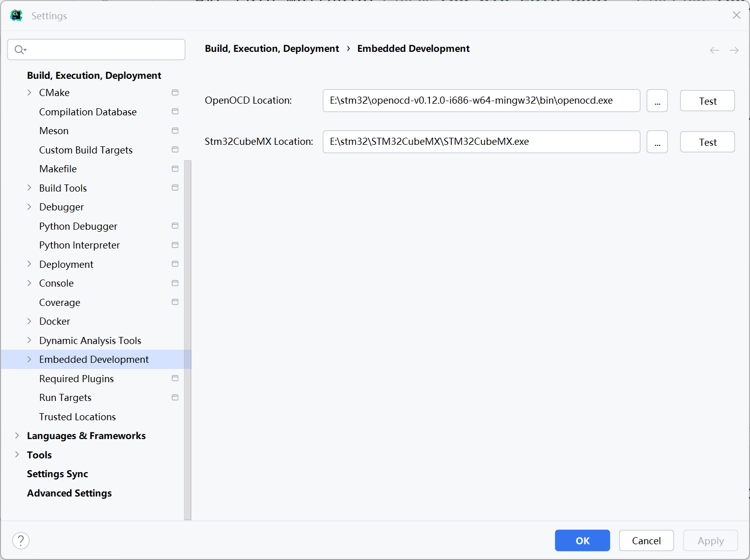Navigate back with the left arrow
This screenshot has height=560, width=750.
[x=714, y=50]
